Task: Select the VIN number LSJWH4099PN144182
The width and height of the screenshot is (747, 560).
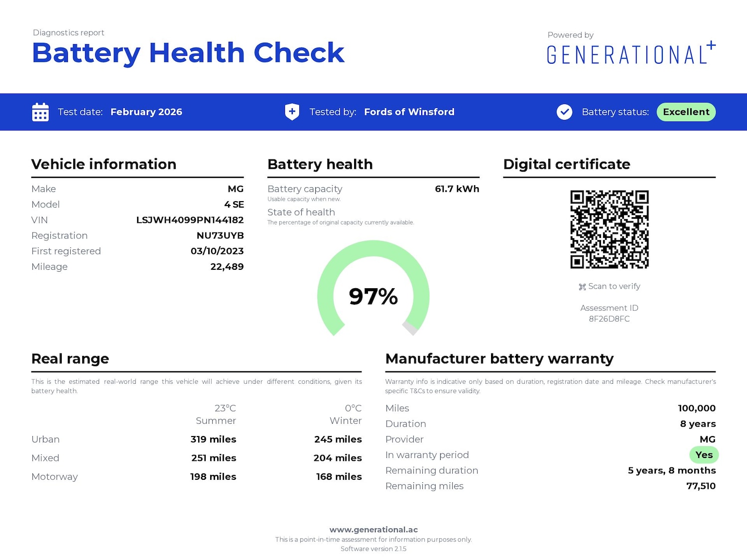Action: (x=190, y=220)
